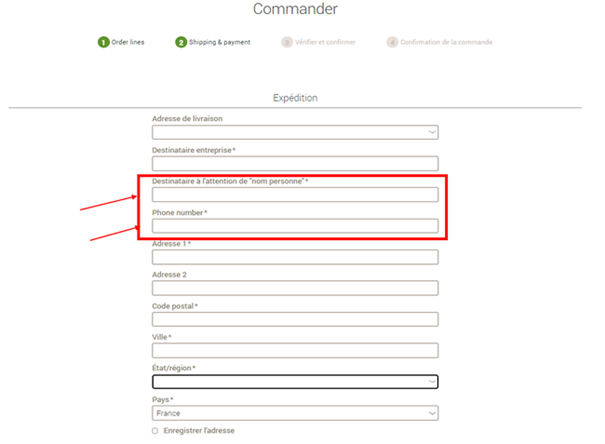
Task: Expand the Pays dropdown showing France
Action: pos(295,412)
